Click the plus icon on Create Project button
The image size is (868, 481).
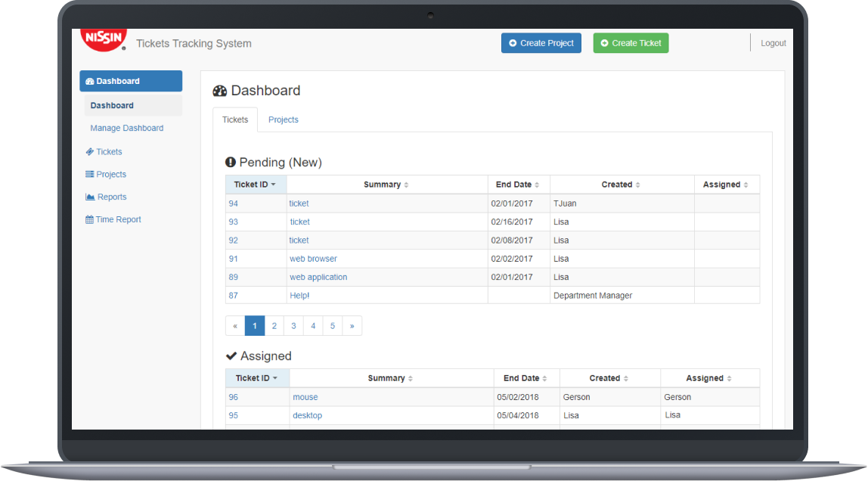tap(511, 43)
